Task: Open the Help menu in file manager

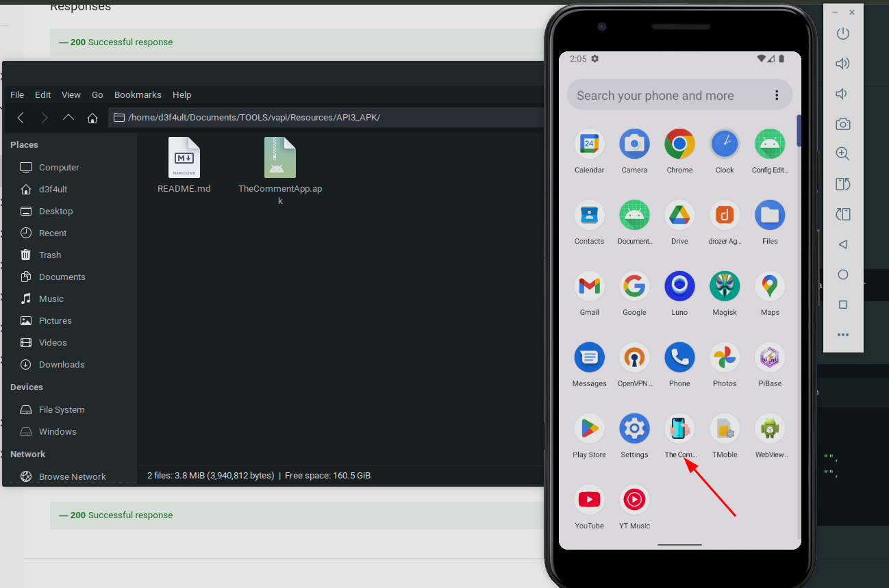Action: (x=182, y=94)
